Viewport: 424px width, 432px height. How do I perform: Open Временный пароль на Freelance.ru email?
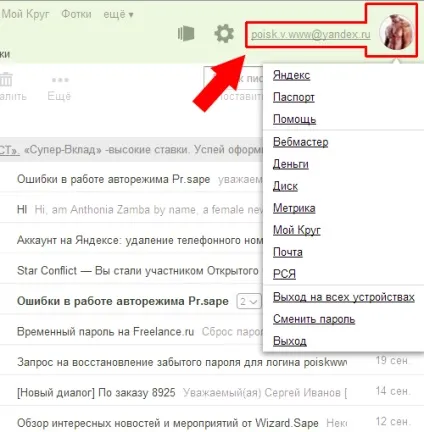(x=131, y=332)
